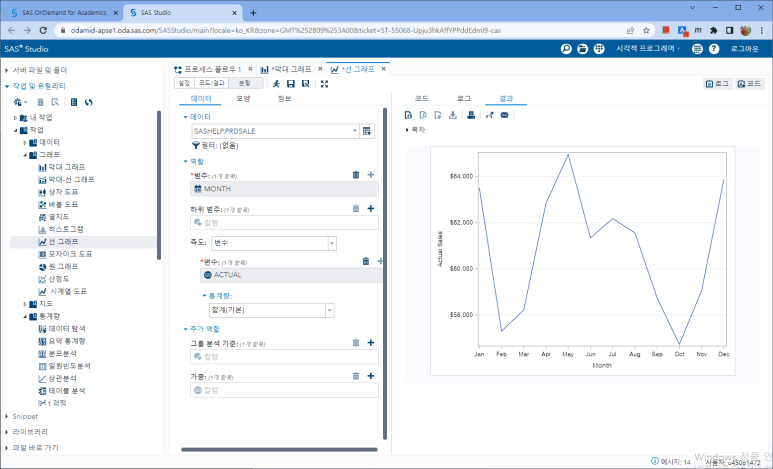This screenshot has width=773, height=469.
Task: Close the 선 그래프 tab
Action: (383, 69)
